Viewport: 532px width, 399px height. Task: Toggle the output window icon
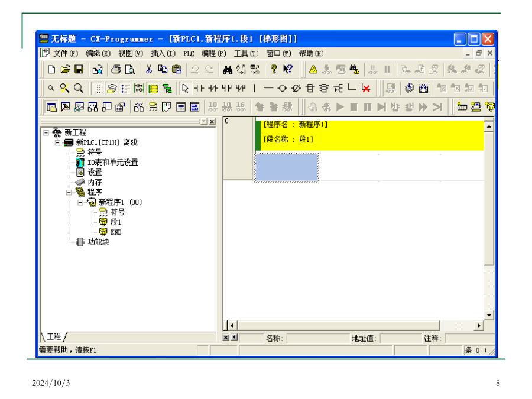65,108
